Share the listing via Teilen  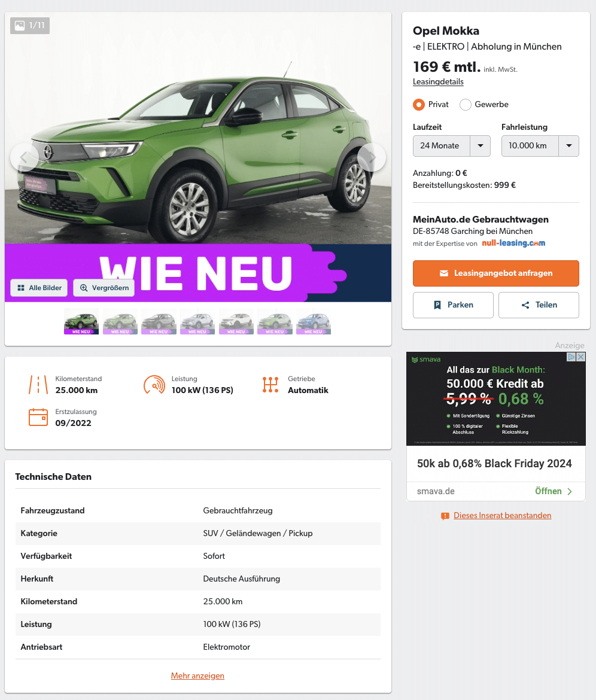coord(539,305)
